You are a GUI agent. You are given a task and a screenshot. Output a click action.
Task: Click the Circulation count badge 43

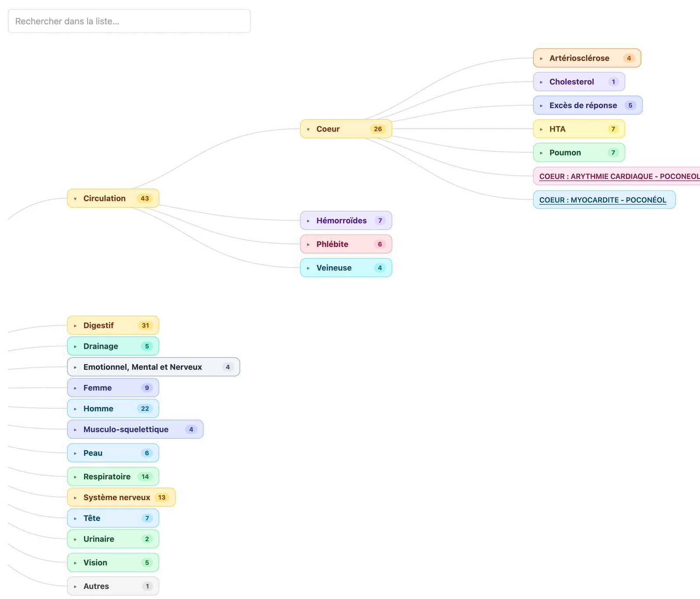pyautogui.click(x=145, y=198)
